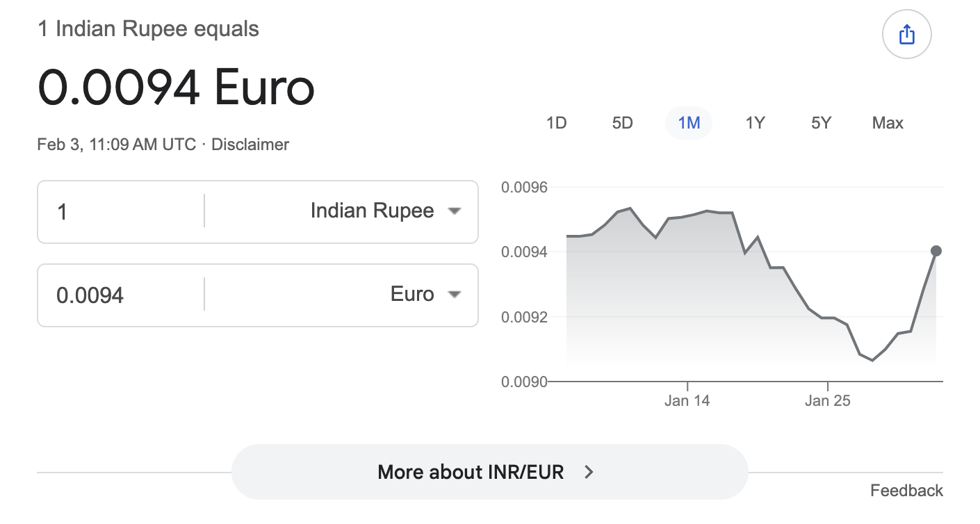
Task: Click the share icon button
Action: (x=906, y=35)
